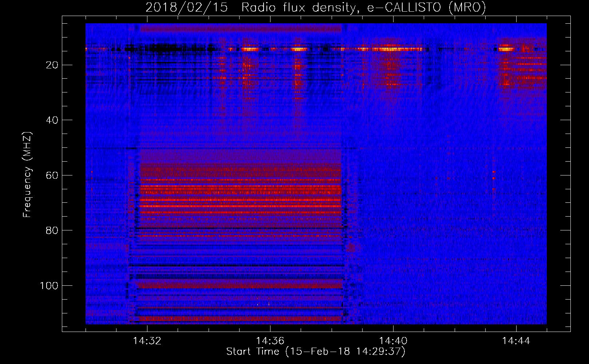
Task: Click the 14:32 time tick label
Action: 147,341
